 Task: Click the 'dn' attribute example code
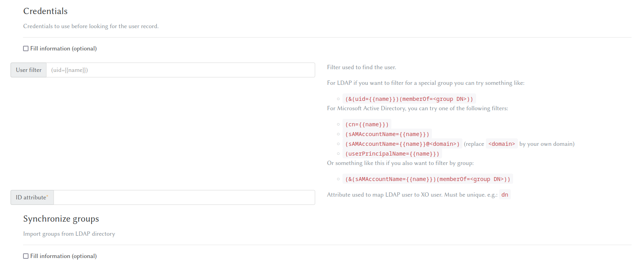pyautogui.click(x=505, y=195)
